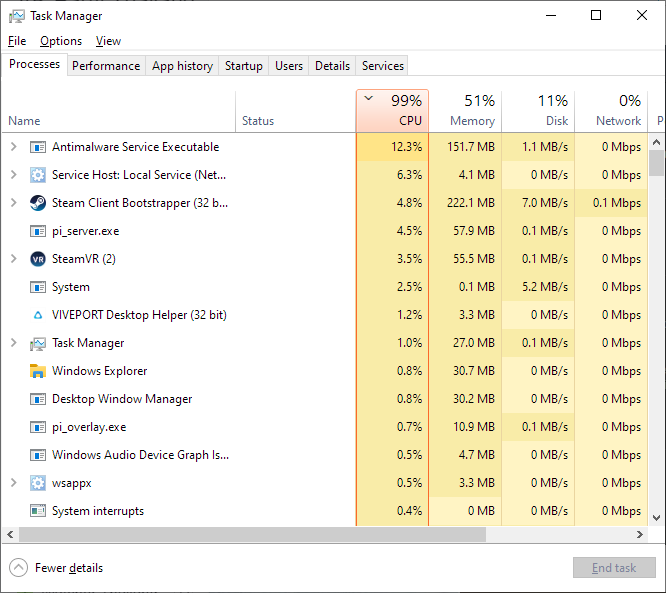Click the wsappx gear icon

(x=38, y=483)
